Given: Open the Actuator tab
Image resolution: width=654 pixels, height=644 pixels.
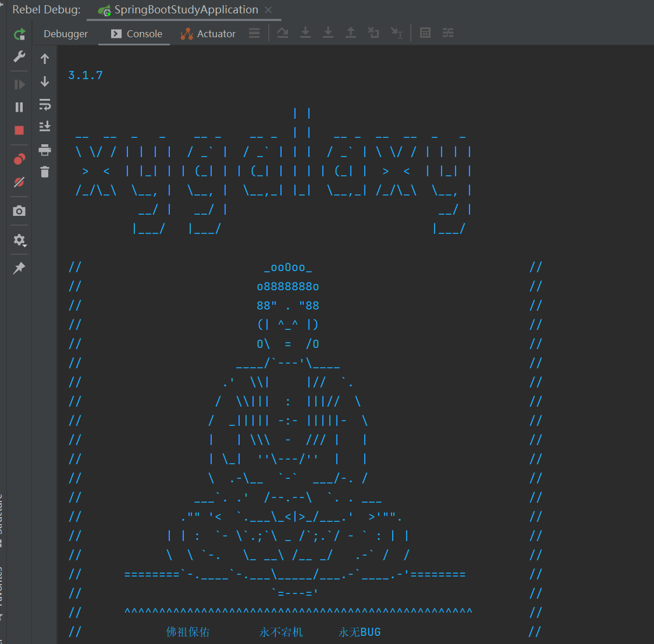Looking at the screenshot, I should point(208,34).
